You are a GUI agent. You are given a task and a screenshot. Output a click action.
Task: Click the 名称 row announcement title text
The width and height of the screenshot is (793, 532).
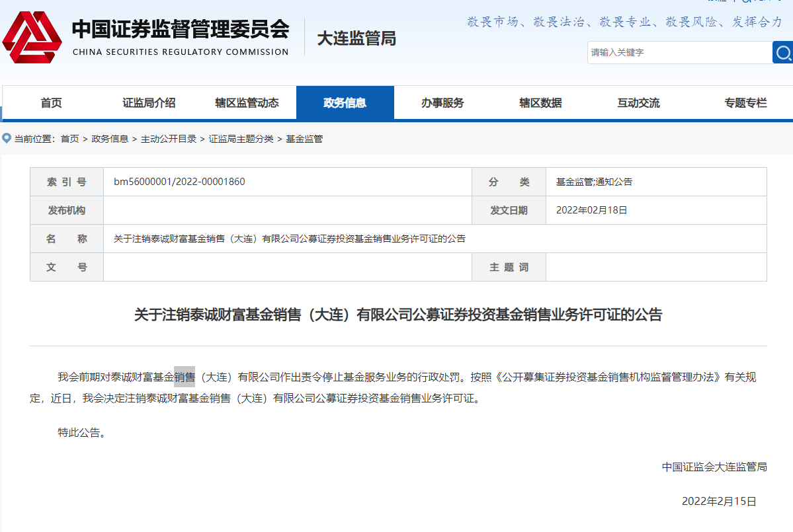[289, 239]
